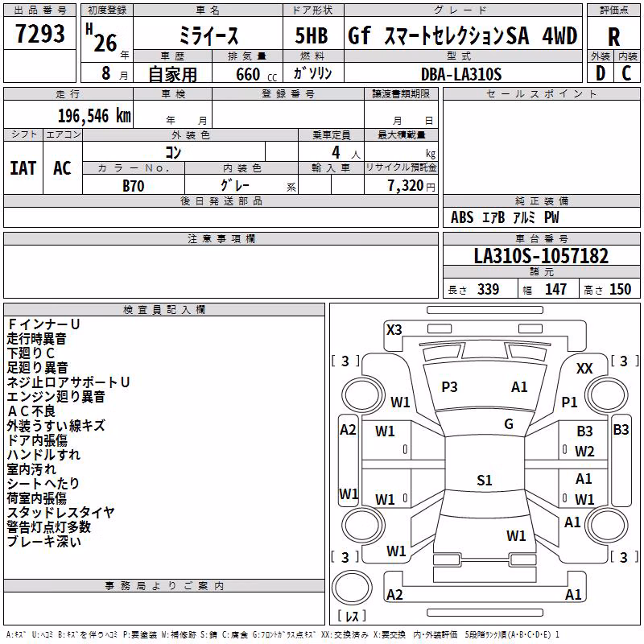This screenshot has height=644, width=644.
Task: Select interior color グレー
Action: click(x=235, y=185)
